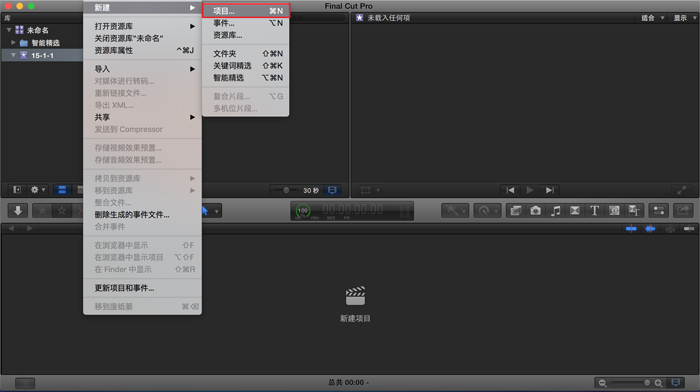
Task: Open the 共享 submenu
Action: pyautogui.click(x=142, y=117)
